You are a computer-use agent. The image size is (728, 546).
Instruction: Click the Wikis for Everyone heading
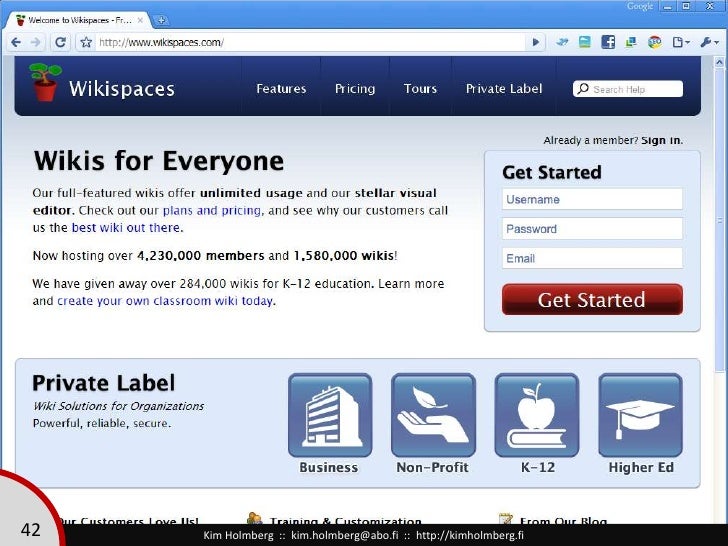tap(158, 161)
